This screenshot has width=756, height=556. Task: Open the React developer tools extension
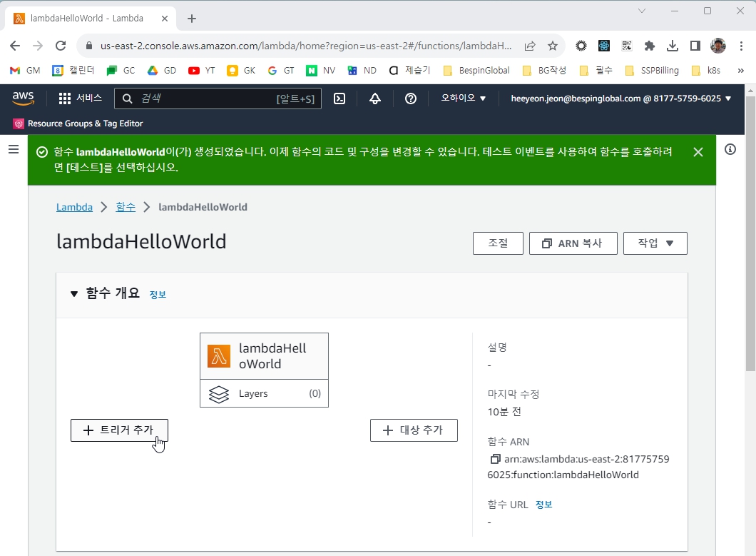[x=604, y=46]
